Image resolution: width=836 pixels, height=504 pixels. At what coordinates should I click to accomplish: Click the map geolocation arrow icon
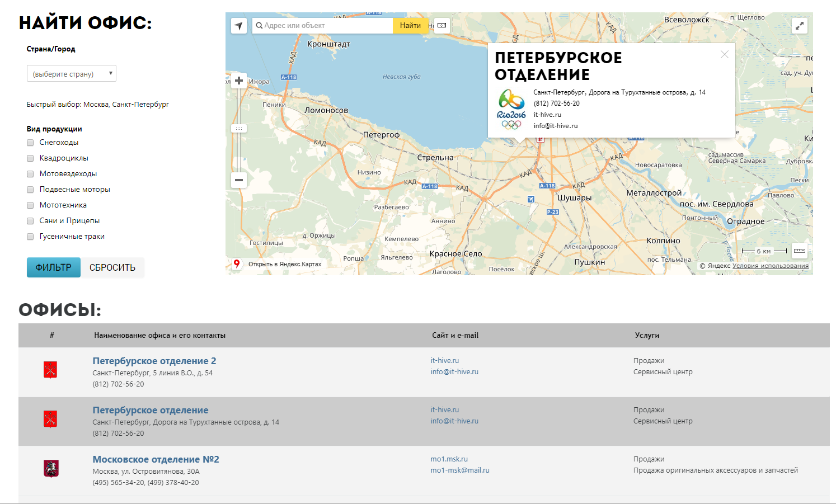pos(239,26)
